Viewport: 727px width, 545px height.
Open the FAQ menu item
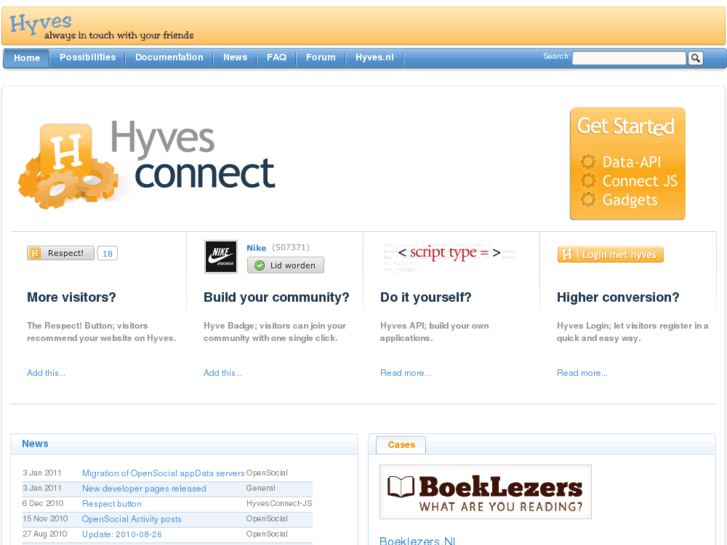tap(276, 58)
